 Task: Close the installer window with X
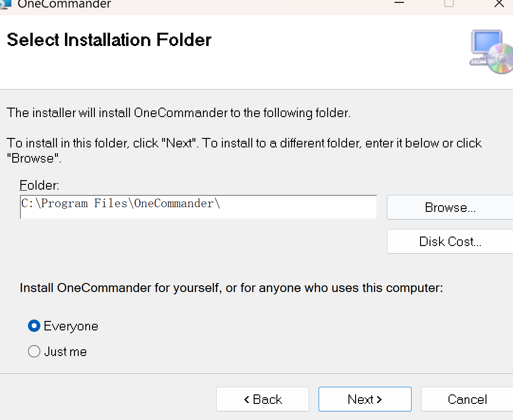pos(499,4)
